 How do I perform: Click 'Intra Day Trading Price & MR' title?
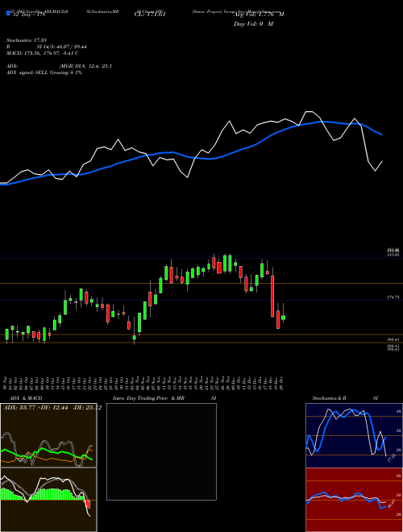tap(148, 398)
